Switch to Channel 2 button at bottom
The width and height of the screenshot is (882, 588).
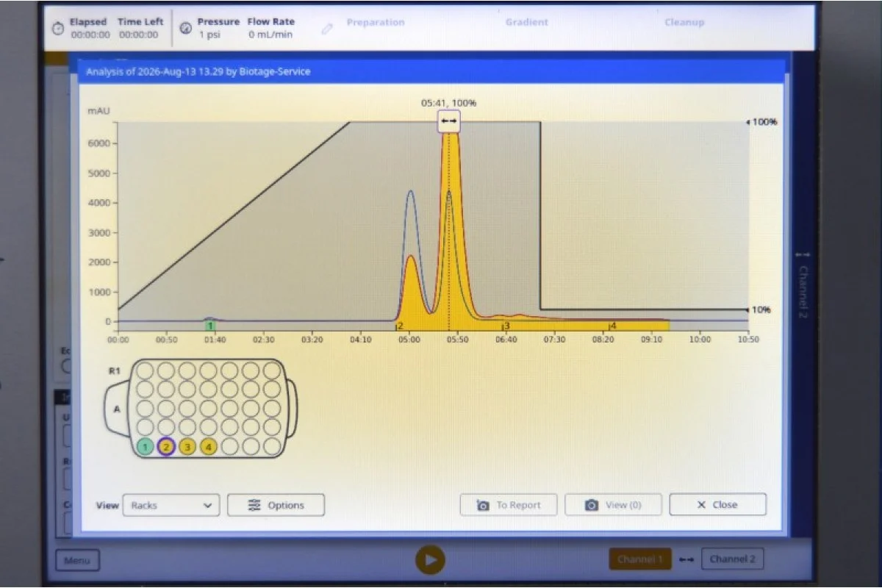point(732,559)
